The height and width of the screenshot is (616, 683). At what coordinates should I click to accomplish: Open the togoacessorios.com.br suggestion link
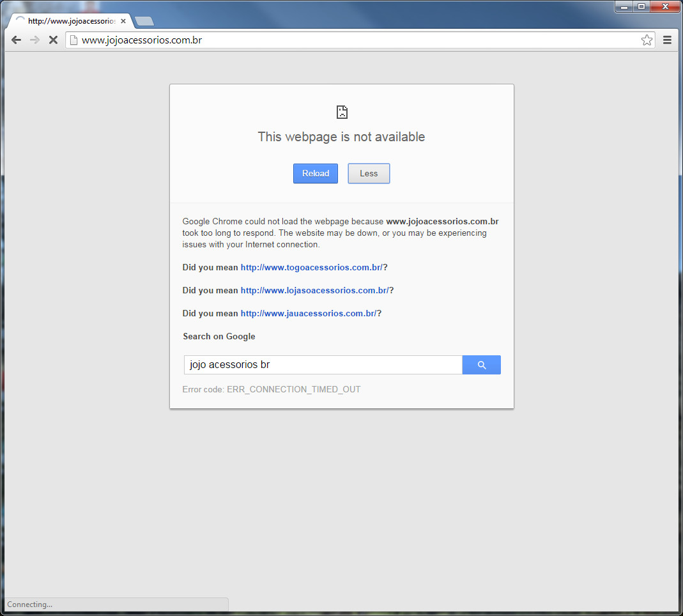[x=311, y=268]
